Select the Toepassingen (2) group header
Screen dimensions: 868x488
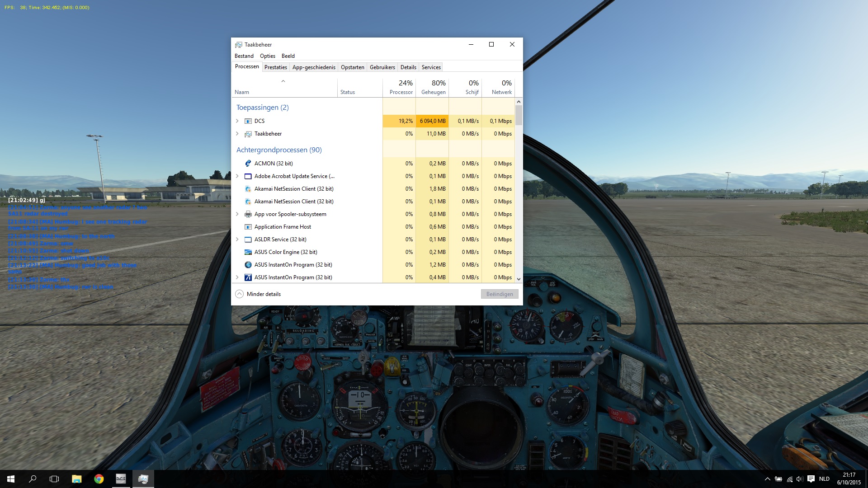pyautogui.click(x=262, y=108)
